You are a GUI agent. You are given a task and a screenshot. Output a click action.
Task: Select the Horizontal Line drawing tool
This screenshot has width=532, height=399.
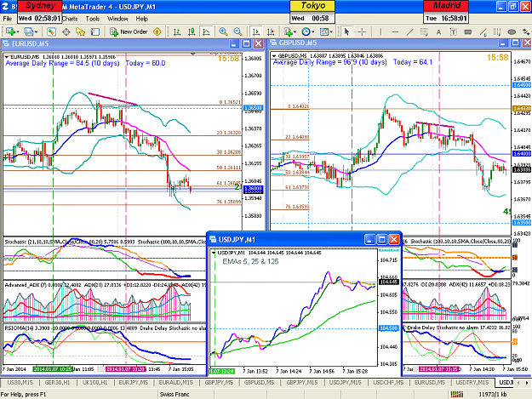coord(395,31)
